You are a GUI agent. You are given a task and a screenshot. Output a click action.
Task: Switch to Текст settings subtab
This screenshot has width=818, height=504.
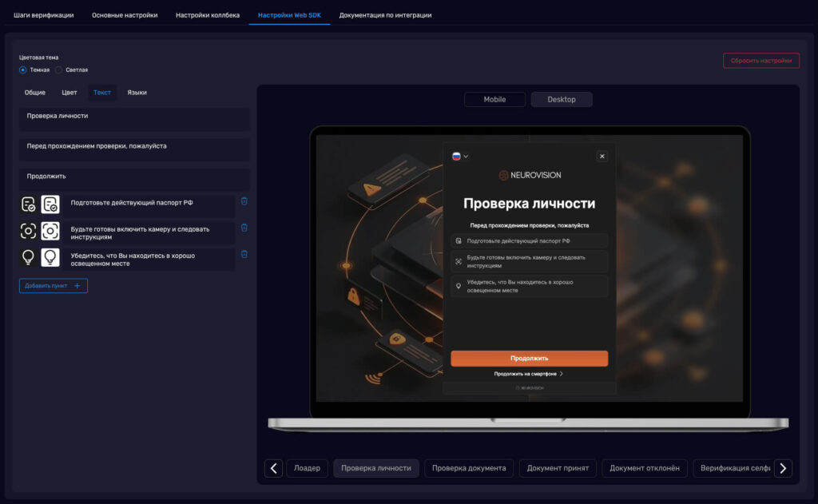pyautogui.click(x=102, y=93)
